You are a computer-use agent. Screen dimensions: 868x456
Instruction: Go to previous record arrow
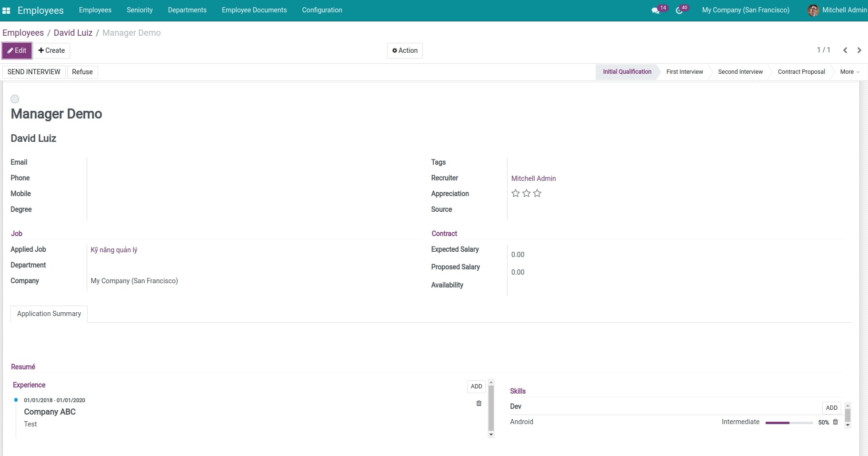[x=845, y=50]
